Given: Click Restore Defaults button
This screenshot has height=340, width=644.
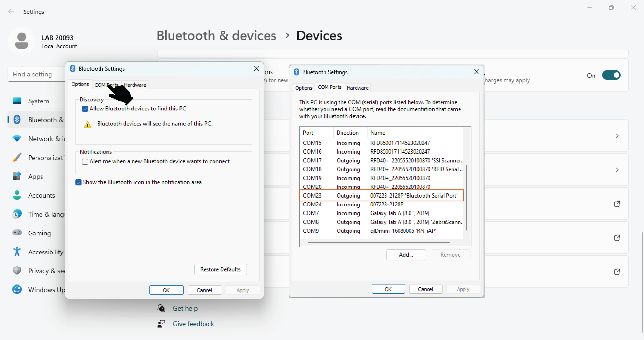Looking at the screenshot, I should click(x=220, y=269).
